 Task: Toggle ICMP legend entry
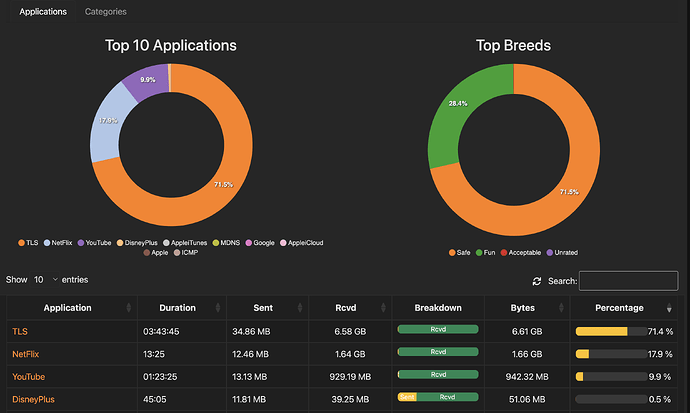pyautogui.click(x=186, y=253)
